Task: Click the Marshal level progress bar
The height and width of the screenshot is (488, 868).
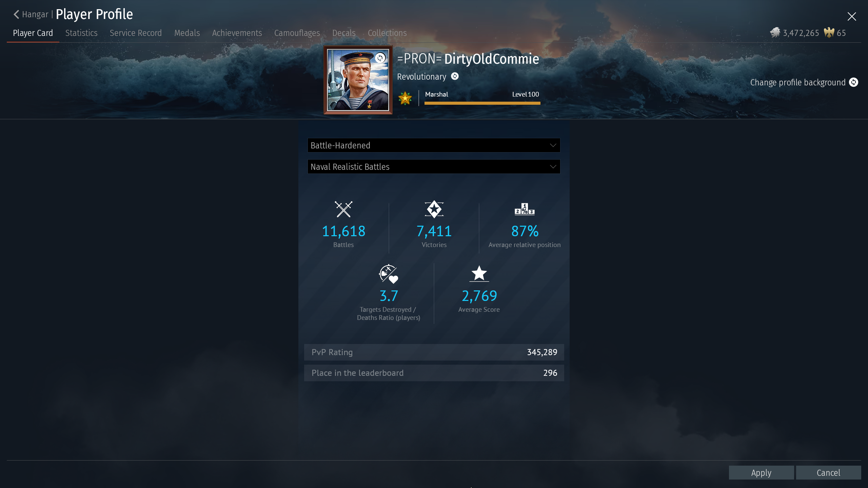Action: (x=482, y=103)
